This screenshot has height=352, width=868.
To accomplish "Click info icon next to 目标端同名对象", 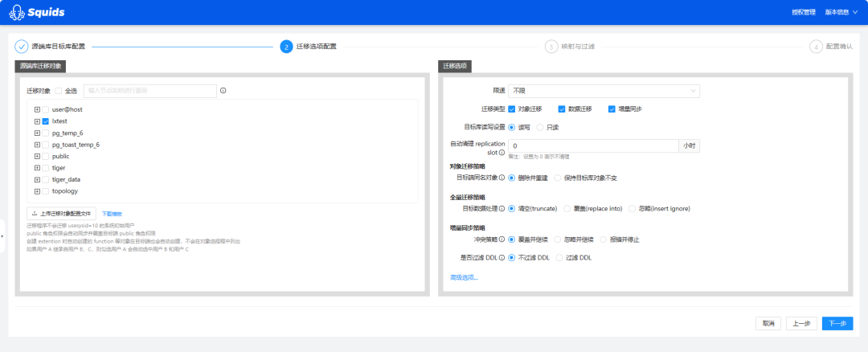I will [502, 178].
